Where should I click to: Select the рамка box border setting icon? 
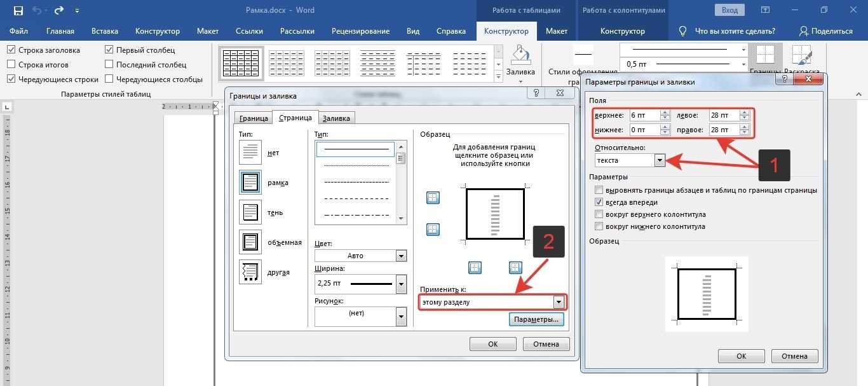(250, 183)
